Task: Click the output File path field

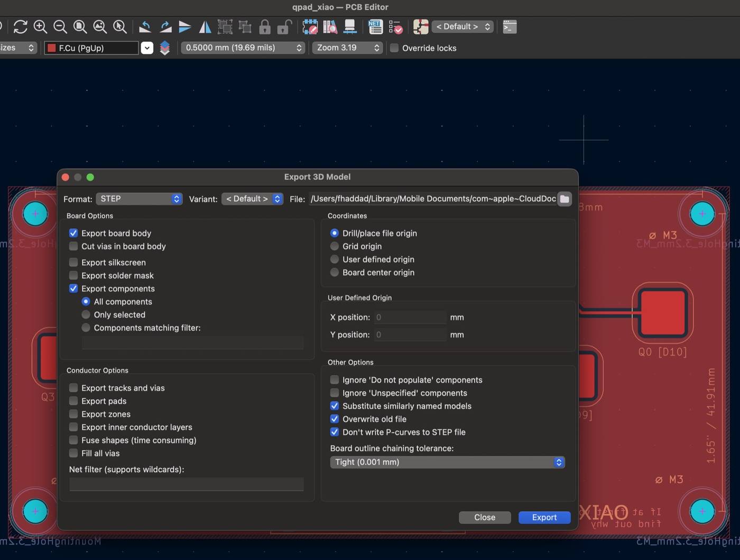Action: [433, 199]
